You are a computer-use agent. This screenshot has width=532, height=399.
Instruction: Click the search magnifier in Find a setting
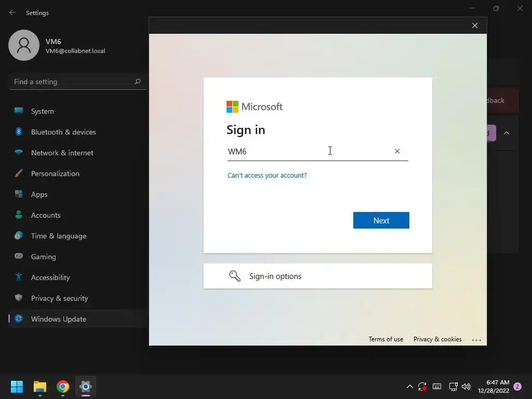(x=137, y=82)
